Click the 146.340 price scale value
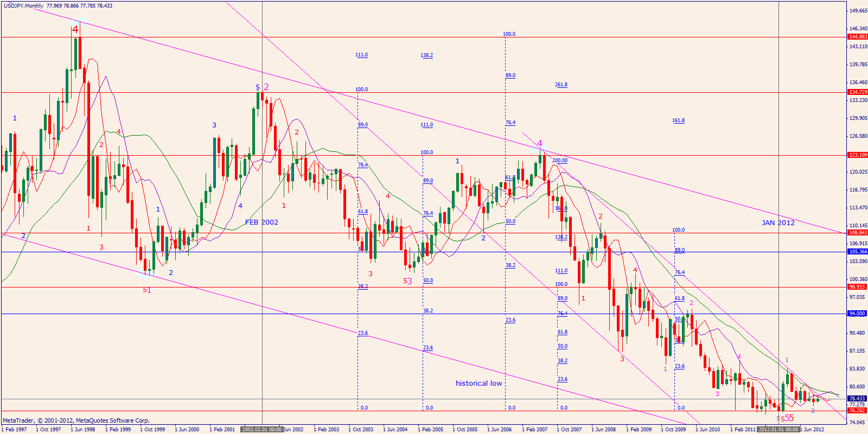The image size is (868, 434). pos(858,29)
